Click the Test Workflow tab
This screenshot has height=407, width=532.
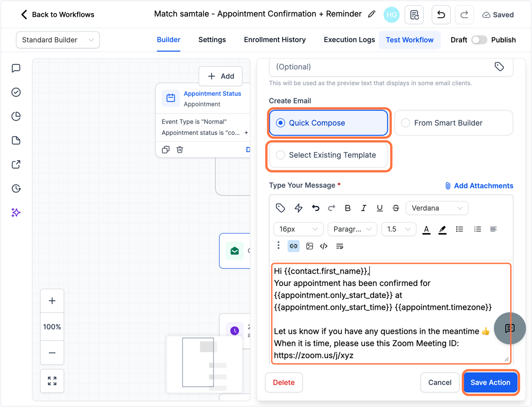point(410,40)
